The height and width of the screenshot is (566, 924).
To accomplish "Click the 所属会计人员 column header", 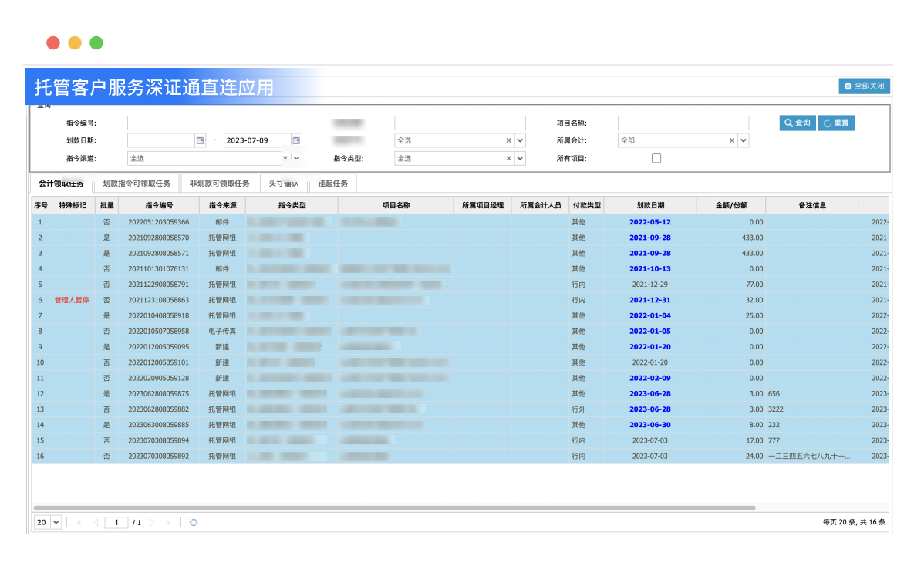I will coord(540,206).
